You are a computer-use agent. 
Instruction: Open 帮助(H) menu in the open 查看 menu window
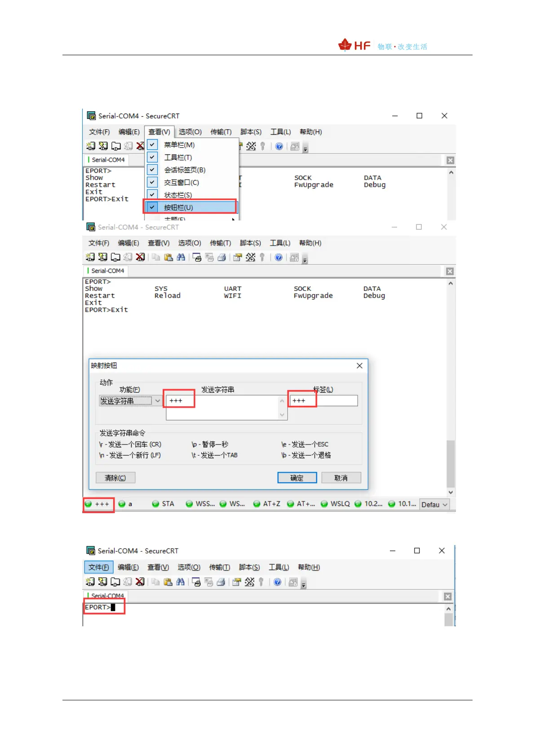coord(311,132)
